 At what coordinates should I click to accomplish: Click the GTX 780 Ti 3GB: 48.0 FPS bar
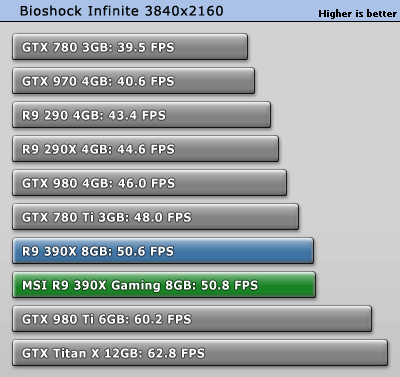(156, 217)
